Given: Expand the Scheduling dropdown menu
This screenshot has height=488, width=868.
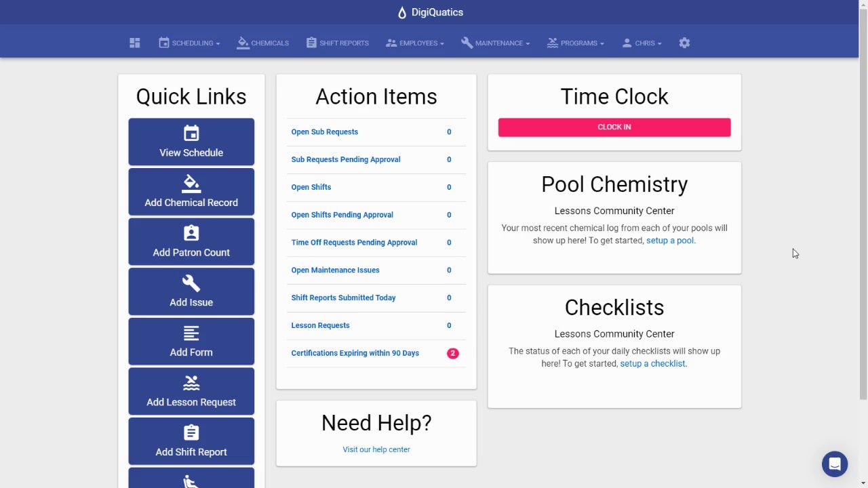Looking at the screenshot, I should click(189, 43).
